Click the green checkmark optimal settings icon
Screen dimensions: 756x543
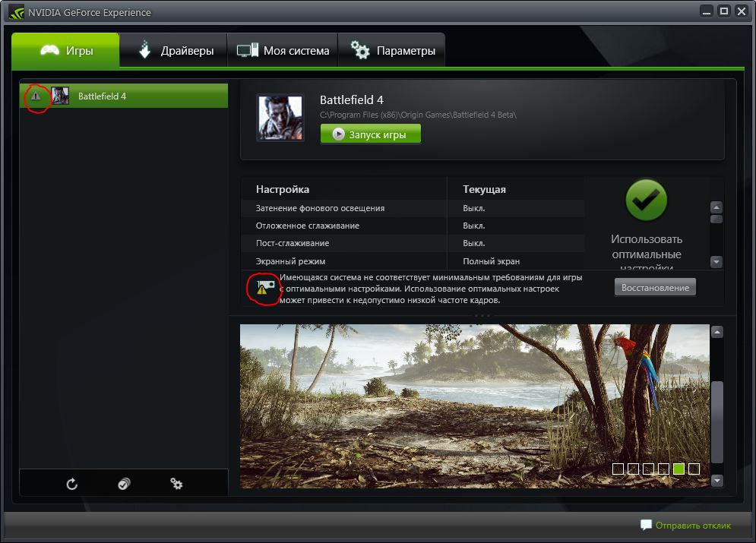click(x=646, y=200)
